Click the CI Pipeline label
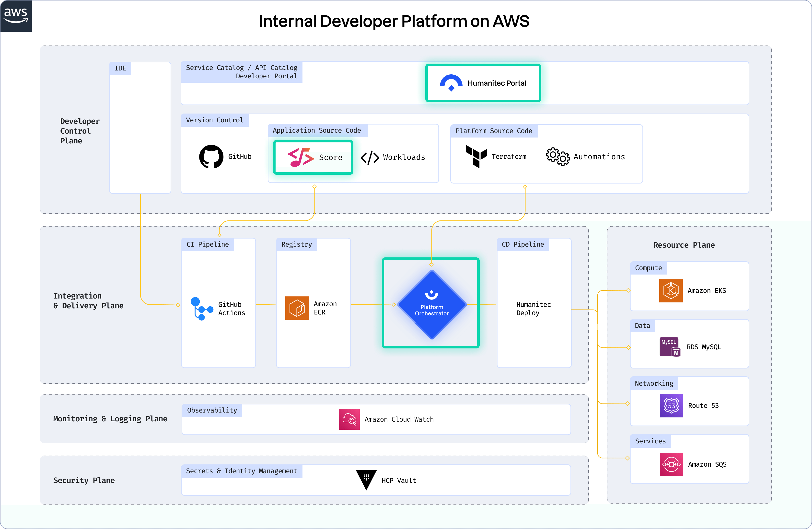Screen dimensions: 812x529 (208, 244)
